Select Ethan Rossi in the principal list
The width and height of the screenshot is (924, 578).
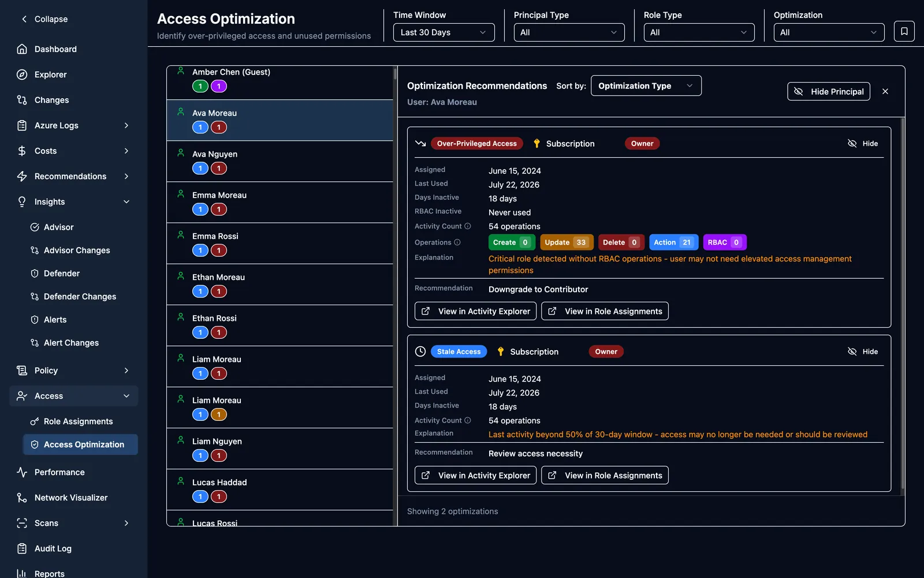280,325
